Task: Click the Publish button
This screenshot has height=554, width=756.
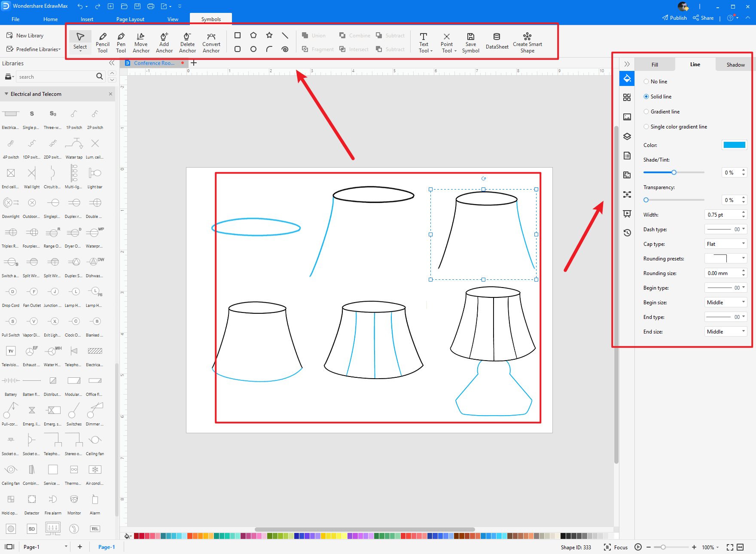Action: [674, 18]
